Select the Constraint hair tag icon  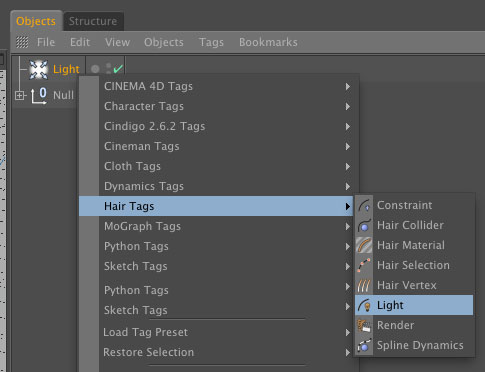click(x=364, y=205)
